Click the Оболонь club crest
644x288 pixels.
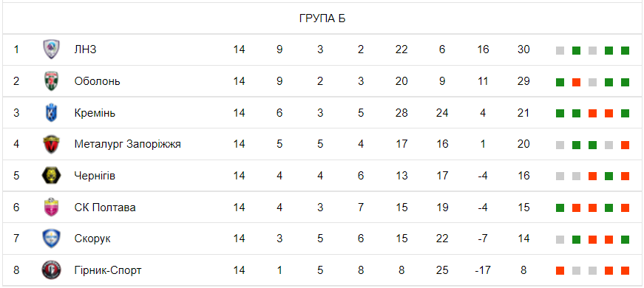coord(51,80)
